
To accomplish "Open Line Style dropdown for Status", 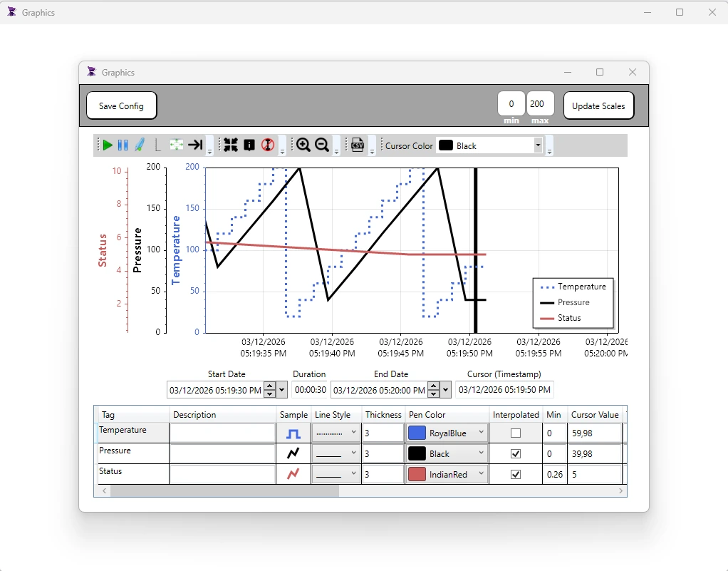I will coord(336,474).
